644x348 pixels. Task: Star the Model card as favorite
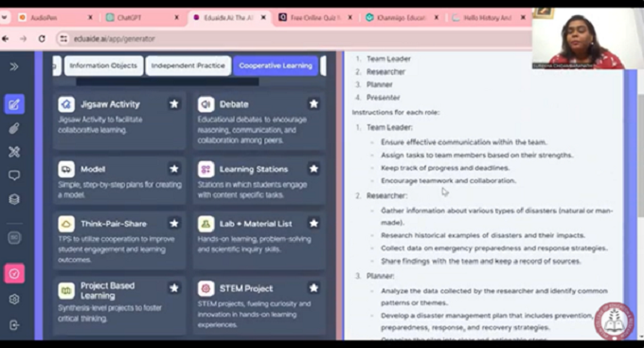pyautogui.click(x=174, y=169)
